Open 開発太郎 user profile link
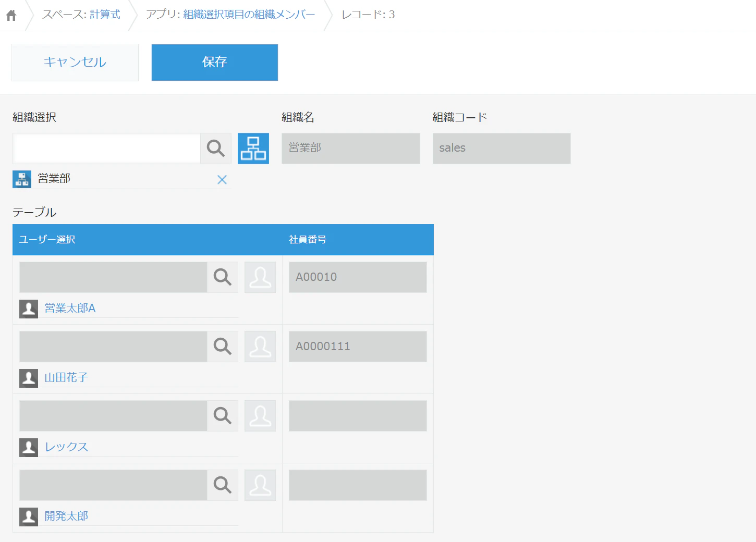The width and height of the screenshot is (756, 542). coord(66,516)
